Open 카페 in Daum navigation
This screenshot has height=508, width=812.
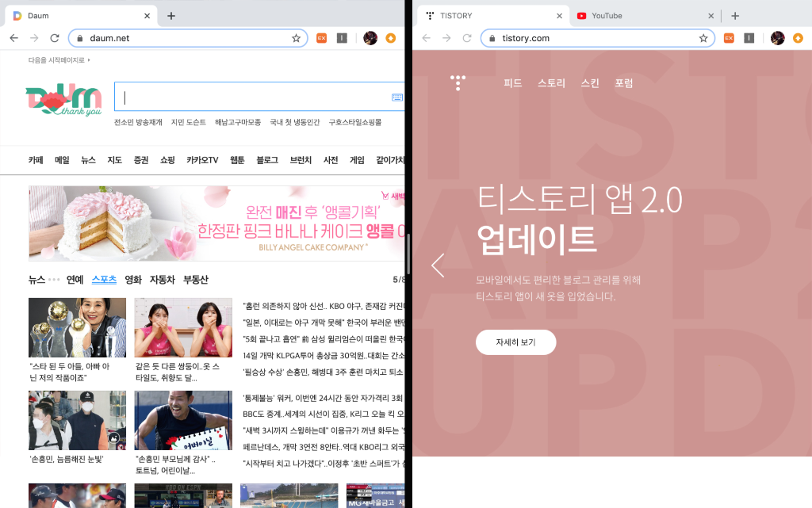pos(36,160)
